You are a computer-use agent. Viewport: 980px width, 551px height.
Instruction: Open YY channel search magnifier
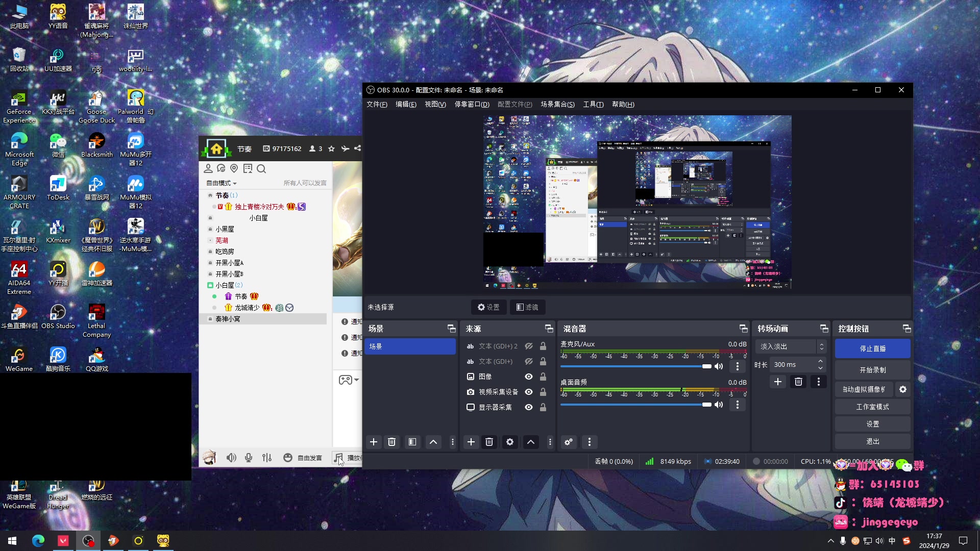(x=261, y=169)
